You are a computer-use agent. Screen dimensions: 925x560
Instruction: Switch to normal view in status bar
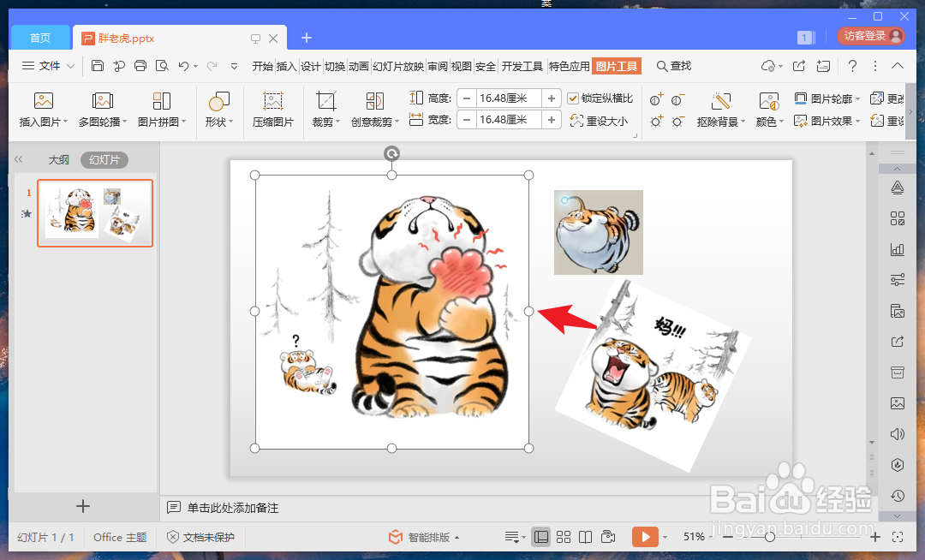click(x=541, y=537)
